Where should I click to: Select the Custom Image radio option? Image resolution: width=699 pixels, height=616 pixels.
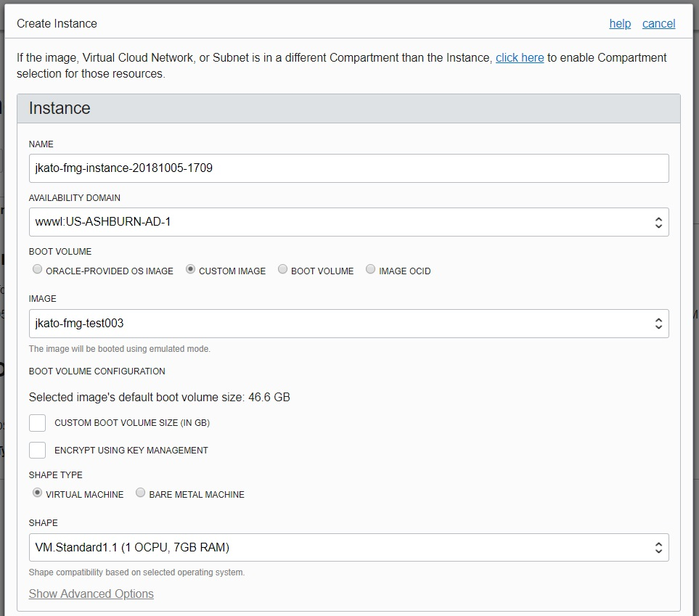[191, 270]
